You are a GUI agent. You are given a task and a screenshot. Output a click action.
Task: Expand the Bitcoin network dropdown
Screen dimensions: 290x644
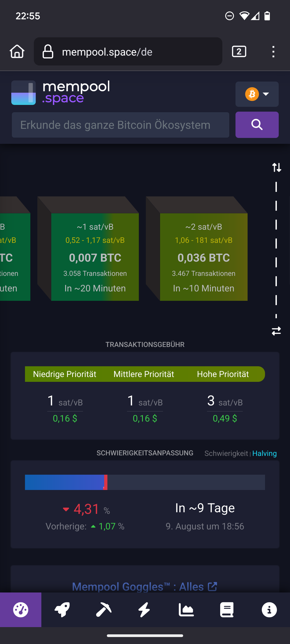point(257,94)
